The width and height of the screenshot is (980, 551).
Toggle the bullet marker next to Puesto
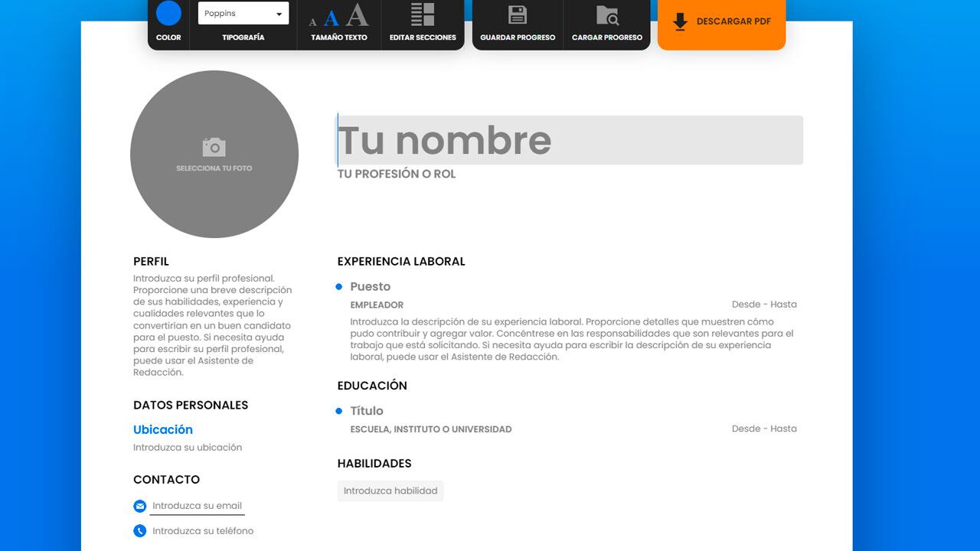[x=338, y=286]
